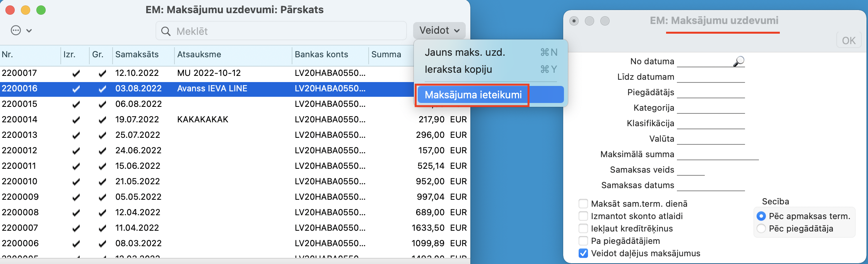
Task: Click the red close button on the Pārskats window
Action: 10,10
